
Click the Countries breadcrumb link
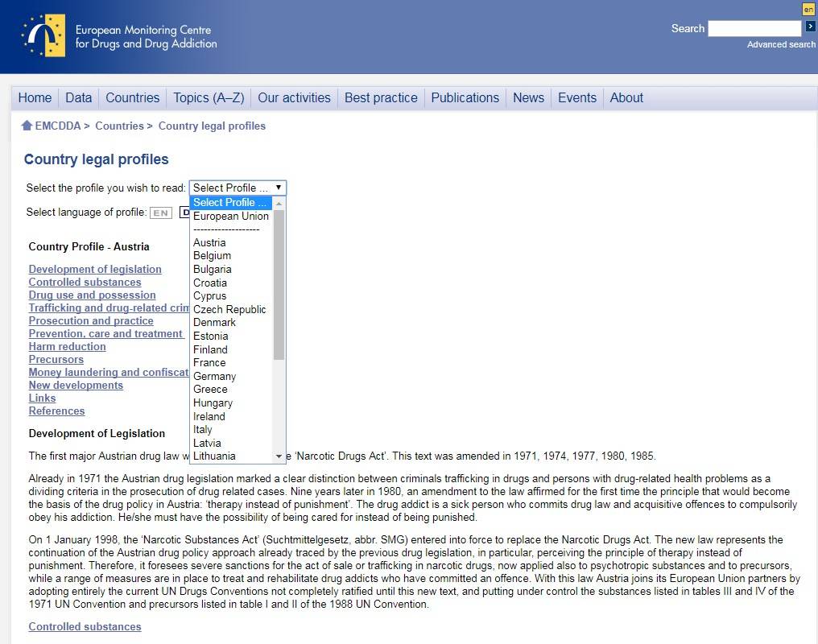[119, 126]
